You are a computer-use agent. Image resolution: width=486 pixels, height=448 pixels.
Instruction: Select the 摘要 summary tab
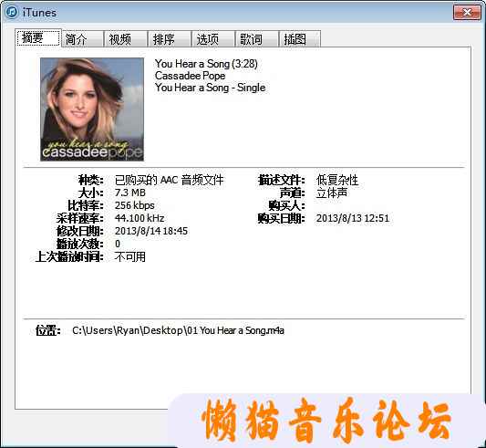[x=38, y=37]
